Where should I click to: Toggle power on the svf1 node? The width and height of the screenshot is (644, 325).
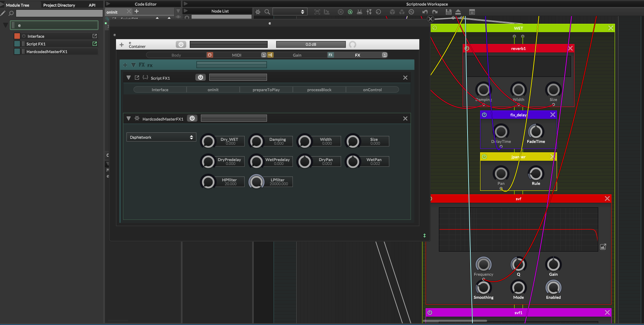coord(430,312)
